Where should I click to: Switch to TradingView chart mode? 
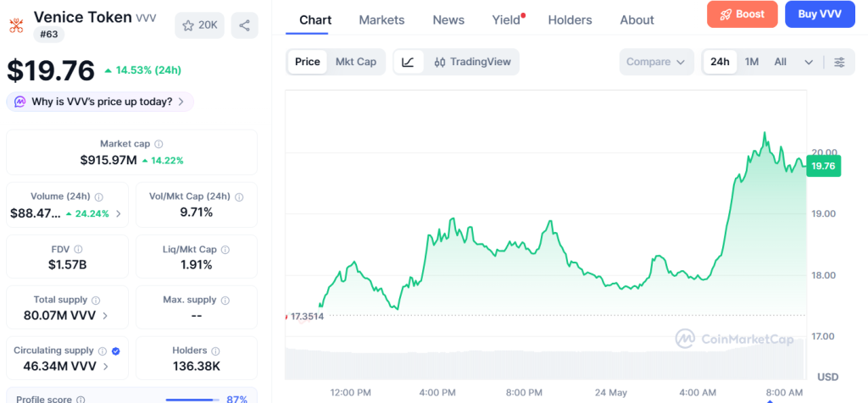472,62
